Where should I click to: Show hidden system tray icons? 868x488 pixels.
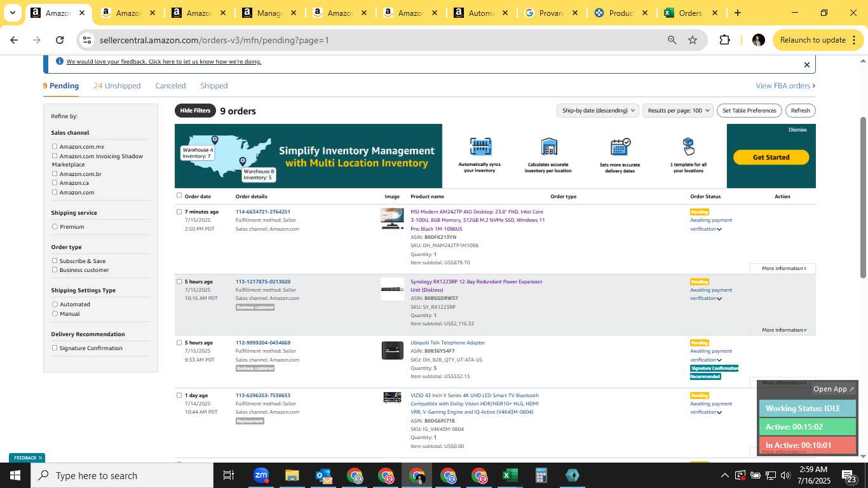724,475
